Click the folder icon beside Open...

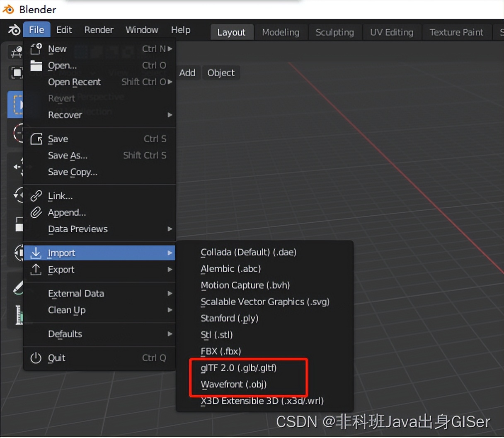coord(36,65)
